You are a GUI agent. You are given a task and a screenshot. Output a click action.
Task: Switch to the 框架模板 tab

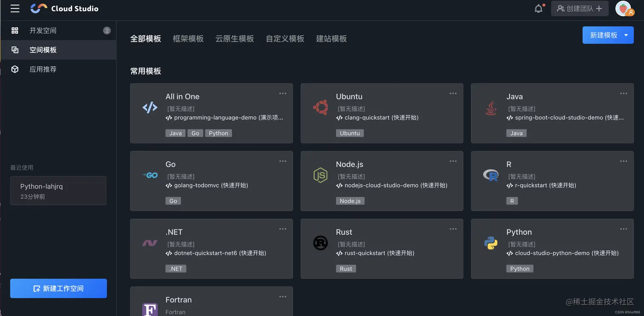pos(188,39)
